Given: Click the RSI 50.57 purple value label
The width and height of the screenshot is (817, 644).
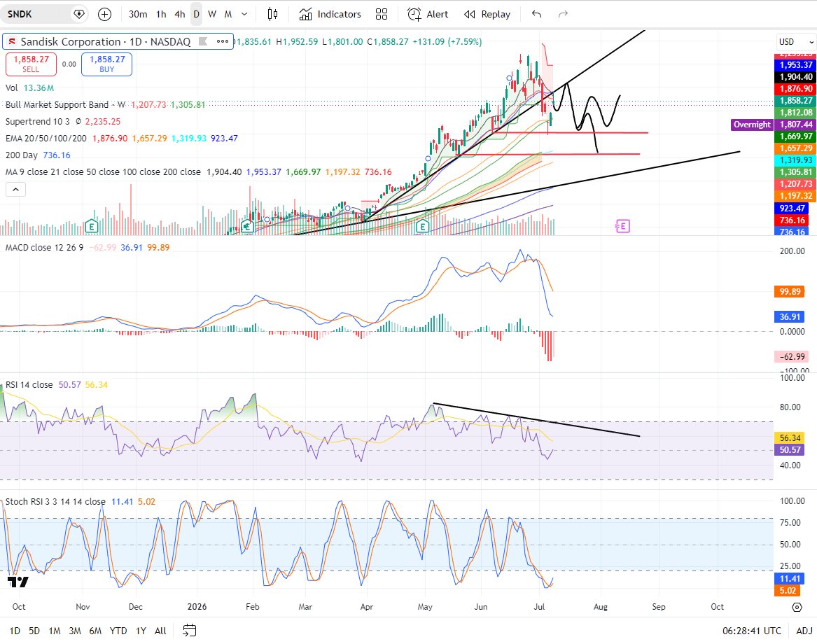Looking at the screenshot, I should [x=790, y=449].
